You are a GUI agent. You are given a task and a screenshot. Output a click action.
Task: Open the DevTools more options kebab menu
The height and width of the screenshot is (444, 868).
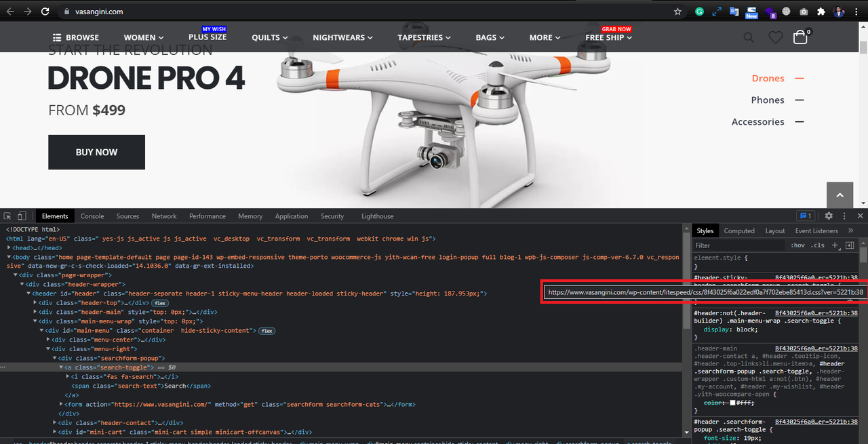[x=844, y=216]
